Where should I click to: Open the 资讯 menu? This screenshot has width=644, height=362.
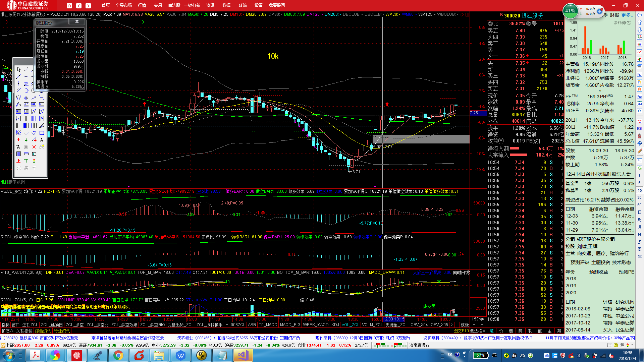point(210,5)
